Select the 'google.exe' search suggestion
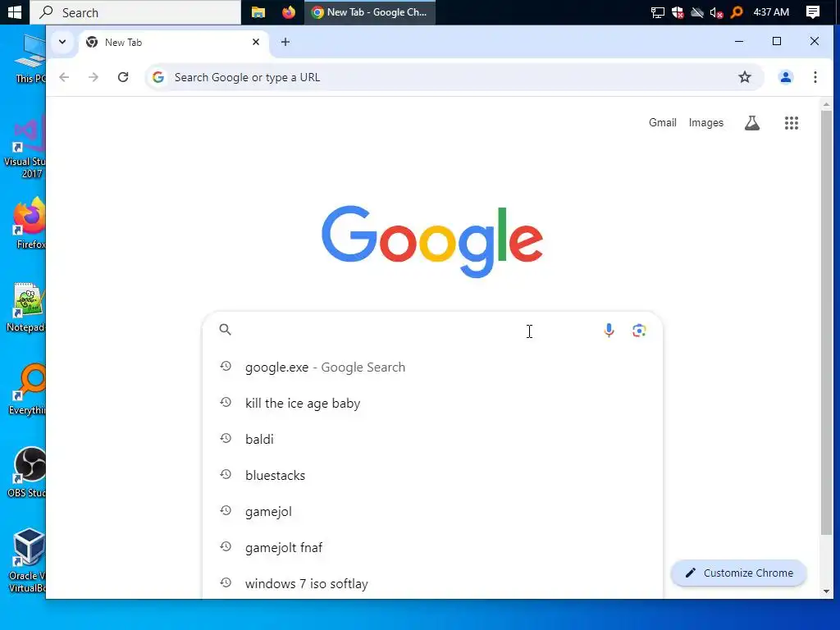This screenshot has width=840, height=630. click(x=432, y=367)
